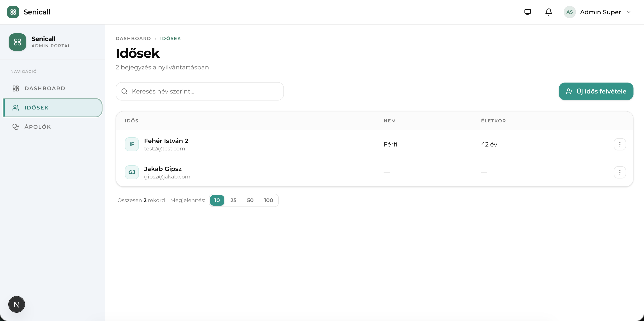Click the Férfi gender cell
644x321 pixels.
point(390,144)
